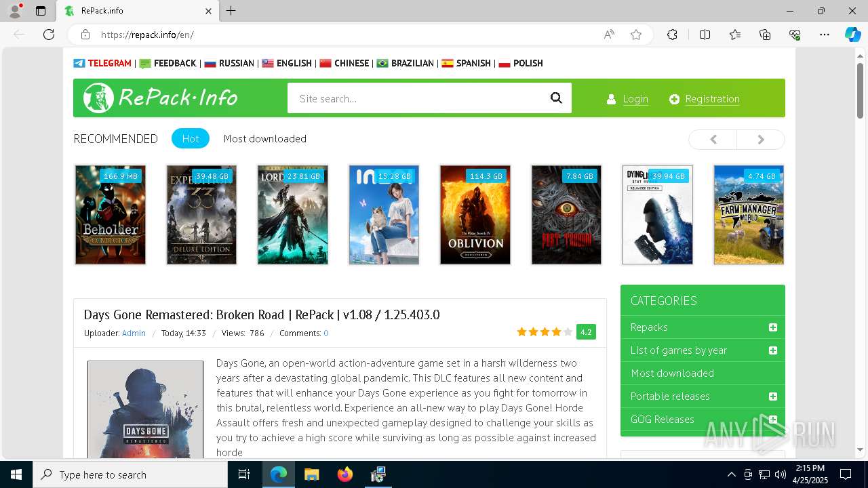Open Lords of the Fallen thumbnail
Screen dimensions: 868x488
point(293,215)
